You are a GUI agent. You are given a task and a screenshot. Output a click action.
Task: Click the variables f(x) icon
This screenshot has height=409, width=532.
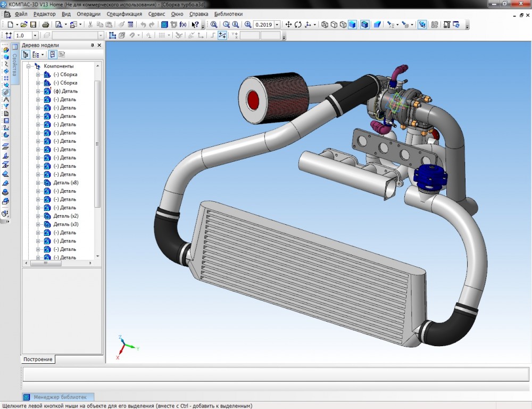[x=183, y=24]
